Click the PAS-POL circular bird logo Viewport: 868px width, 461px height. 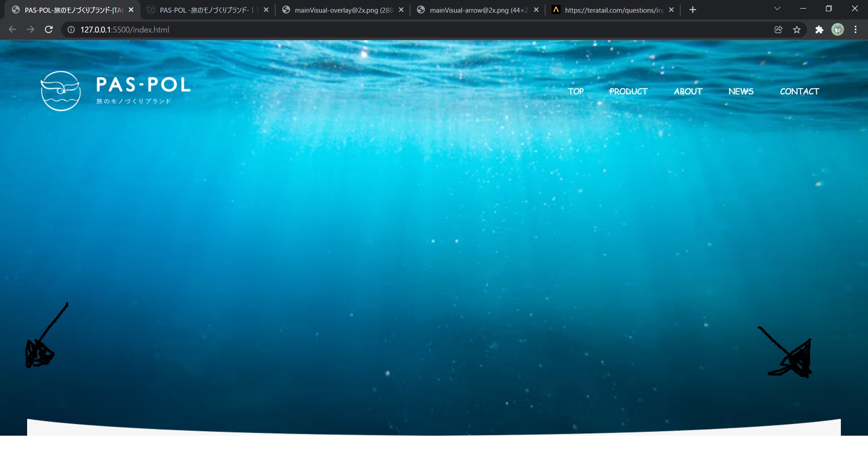click(61, 91)
